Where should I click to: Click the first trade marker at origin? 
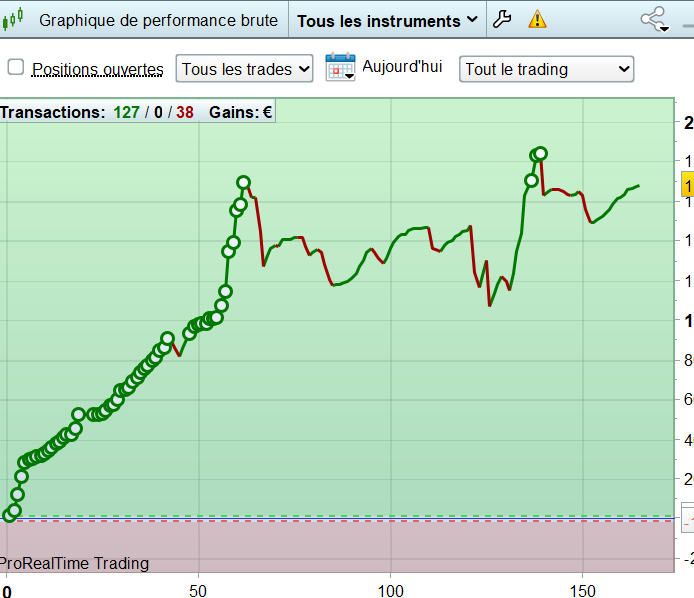tap(9, 515)
